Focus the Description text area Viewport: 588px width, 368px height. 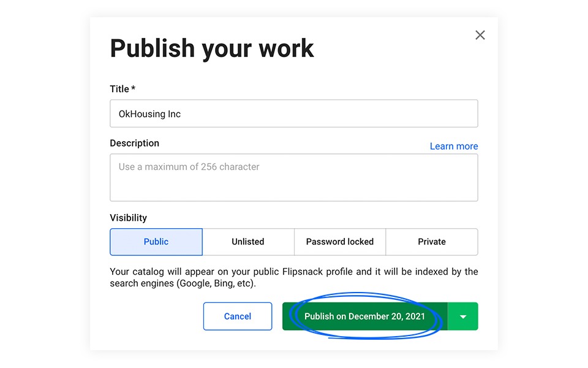click(x=293, y=177)
